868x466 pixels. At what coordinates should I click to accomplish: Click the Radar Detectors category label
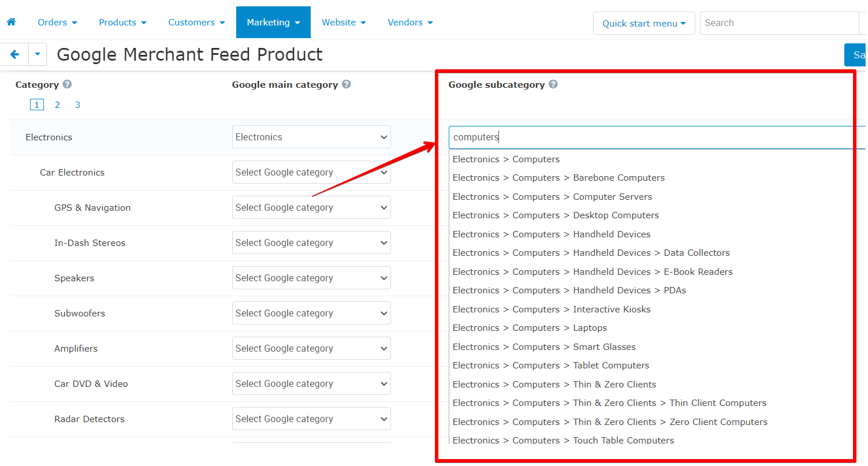(90, 419)
